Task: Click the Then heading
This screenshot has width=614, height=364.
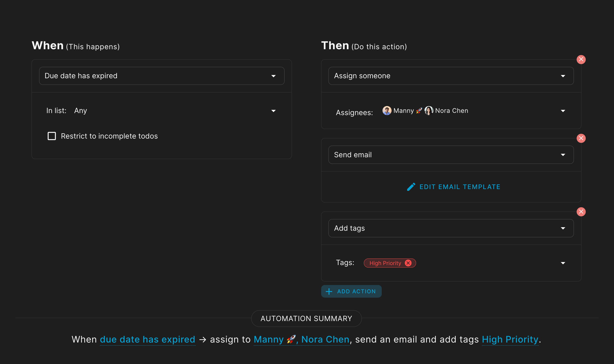Action: [x=335, y=45]
